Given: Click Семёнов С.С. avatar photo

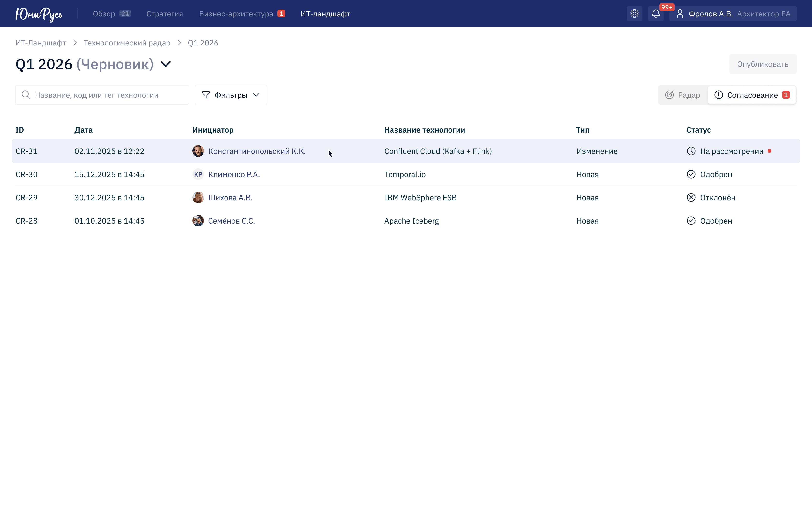Looking at the screenshot, I should [198, 221].
